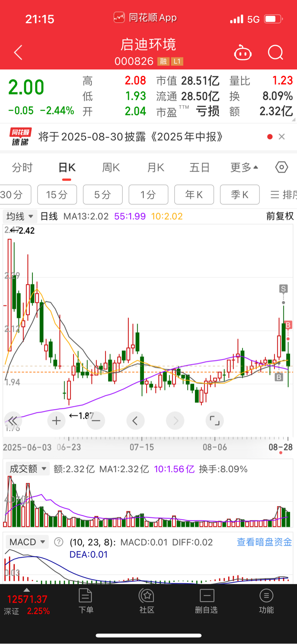This screenshot has height=644, width=297.
Task: Tap the L1 level badge
Action: pos(177,61)
